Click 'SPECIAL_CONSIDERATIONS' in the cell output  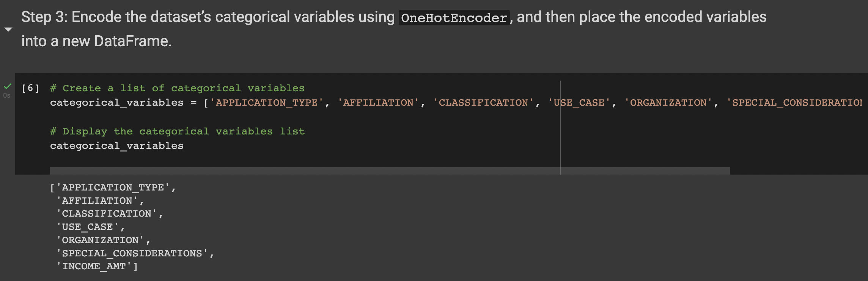coord(132,253)
